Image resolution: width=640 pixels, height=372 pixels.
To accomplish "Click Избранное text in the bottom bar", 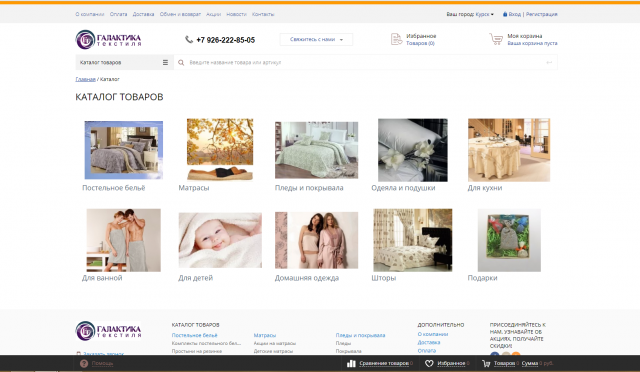I will pyautogui.click(x=451, y=363).
